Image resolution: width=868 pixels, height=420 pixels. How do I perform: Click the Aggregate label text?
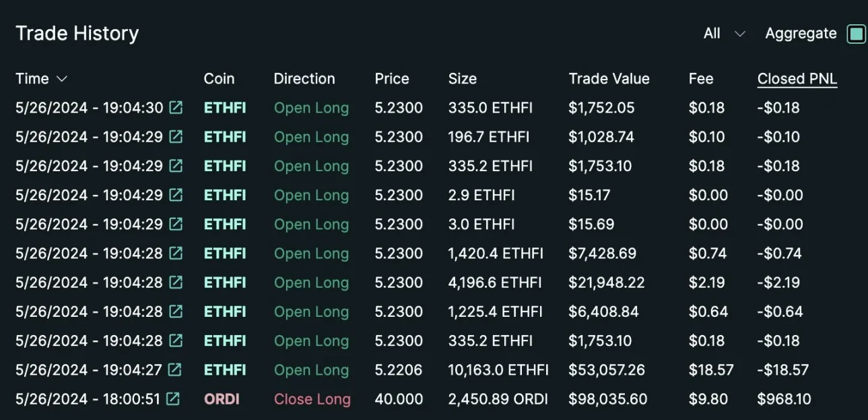pyautogui.click(x=801, y=34)
